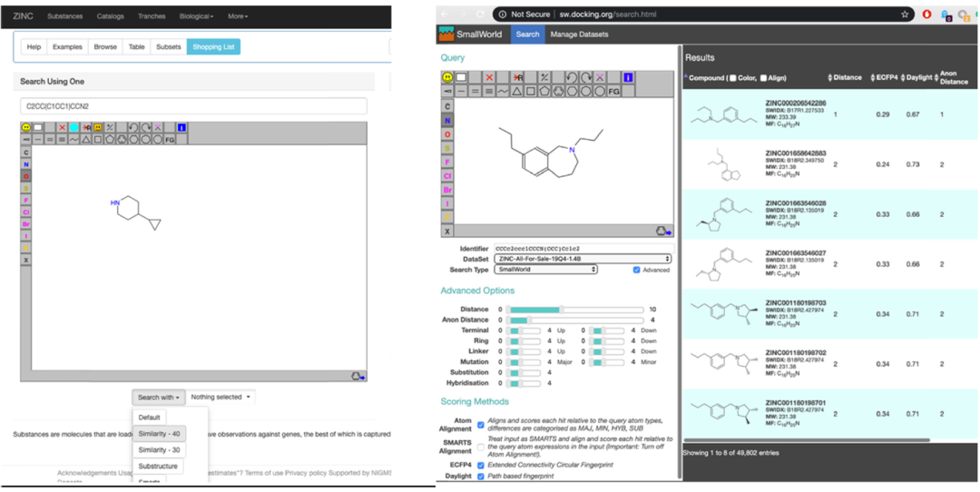Open Catalogs in the ZINC navbar

pyautogui.click(x=110, y=16)
